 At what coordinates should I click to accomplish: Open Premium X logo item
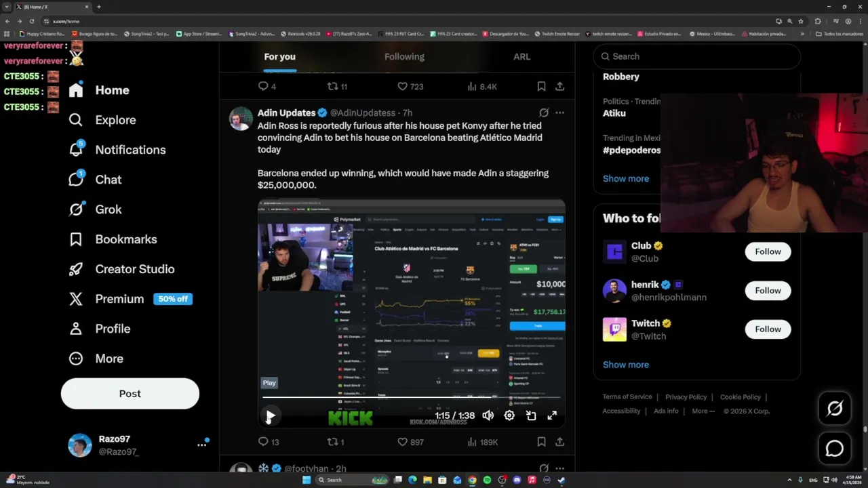[76, 299]
